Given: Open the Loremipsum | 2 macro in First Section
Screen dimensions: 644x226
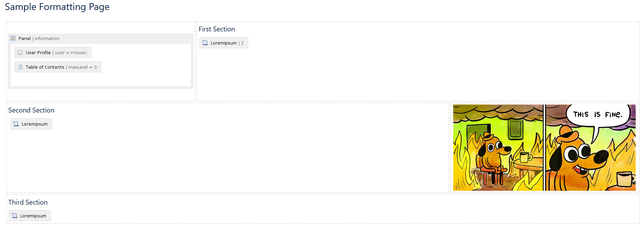Looking at the screenshot, I should tap(224, 42).
